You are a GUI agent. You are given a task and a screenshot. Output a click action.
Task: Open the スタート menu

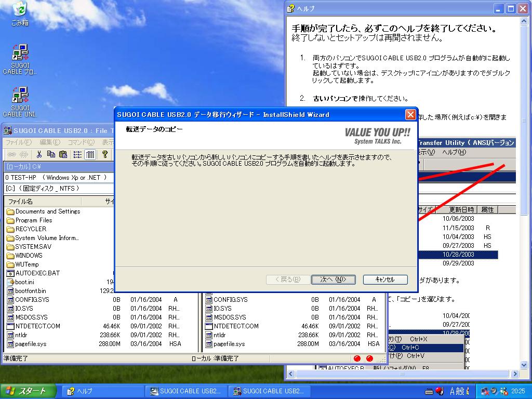(28, 391)
